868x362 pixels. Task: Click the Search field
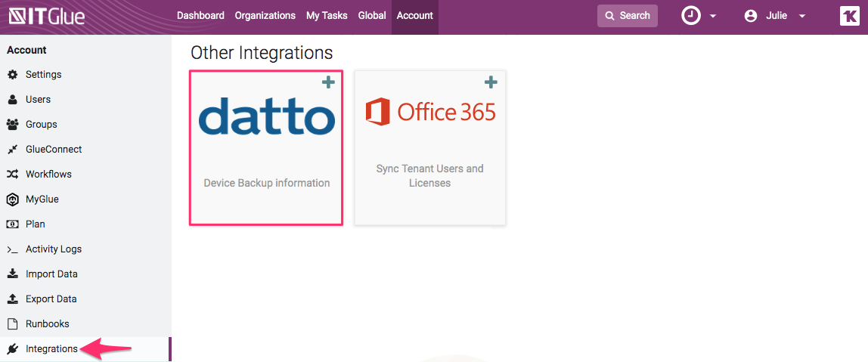pyautogui.click(x=628, y=16)
